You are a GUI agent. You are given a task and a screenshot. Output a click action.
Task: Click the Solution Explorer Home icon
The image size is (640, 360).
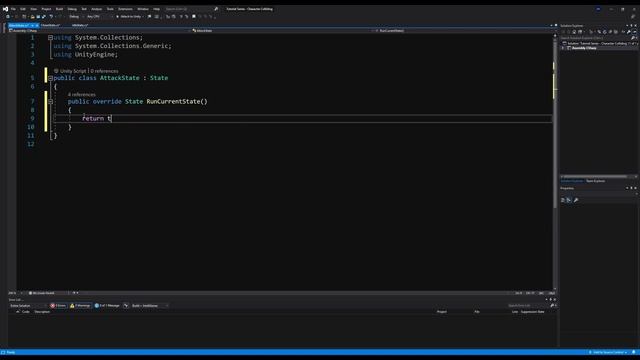[574, 32]
